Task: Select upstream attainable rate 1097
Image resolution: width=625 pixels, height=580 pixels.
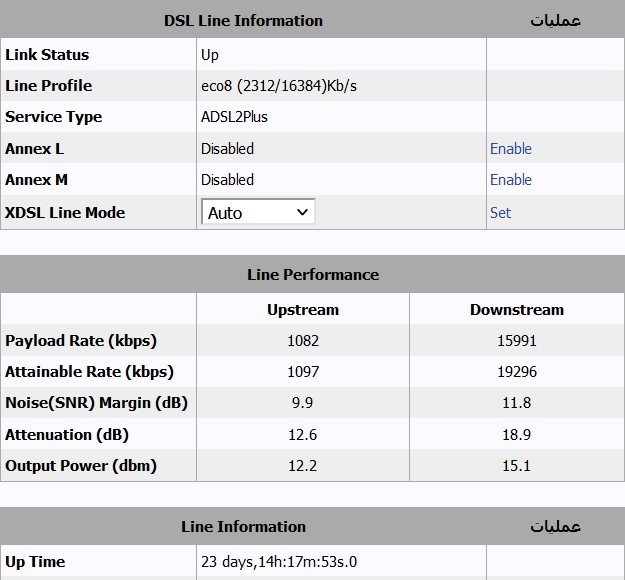Action: pos(303,372)
